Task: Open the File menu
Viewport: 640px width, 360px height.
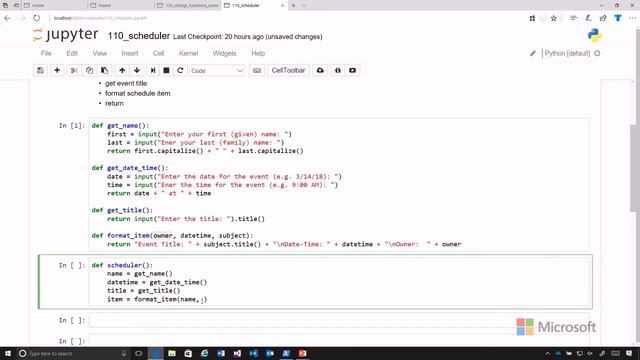Action: pyautogui.click(x=46, y=53)
